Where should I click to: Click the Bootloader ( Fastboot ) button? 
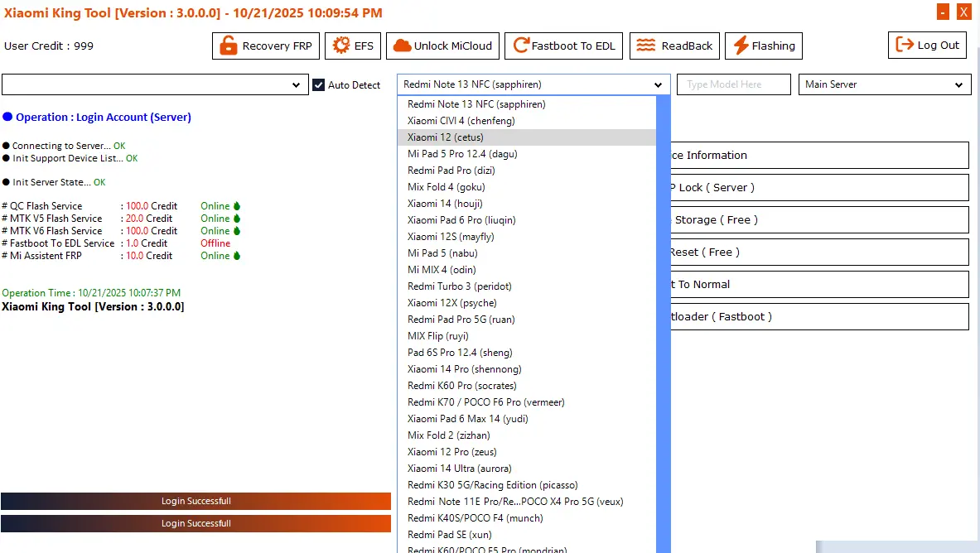coord(819,317)
